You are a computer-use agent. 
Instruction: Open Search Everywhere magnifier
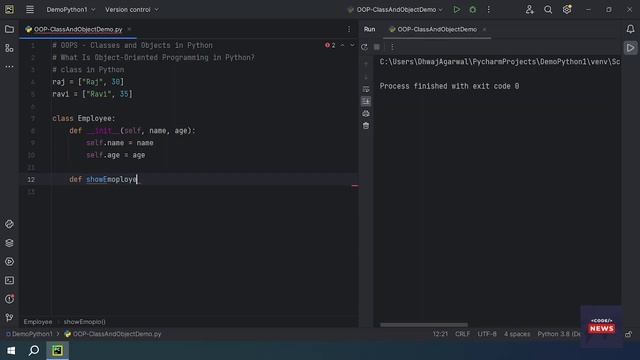(x=548, y=9)
